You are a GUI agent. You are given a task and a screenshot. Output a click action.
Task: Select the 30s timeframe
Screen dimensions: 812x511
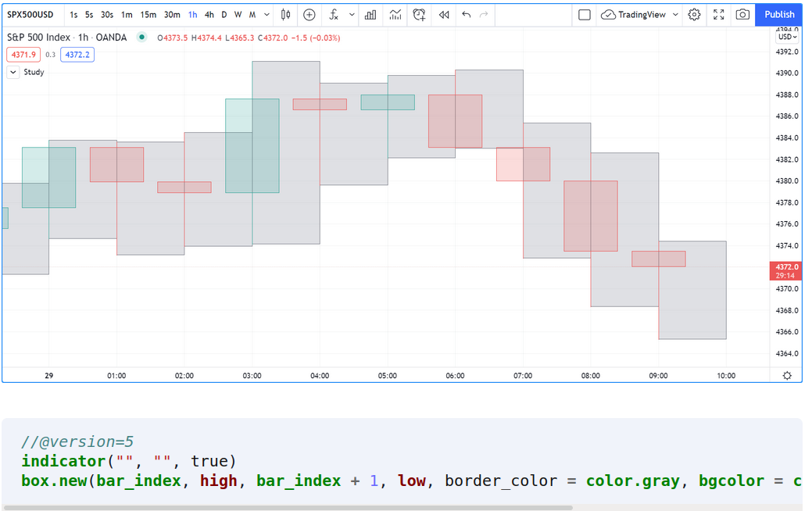[x=107, y=15]
